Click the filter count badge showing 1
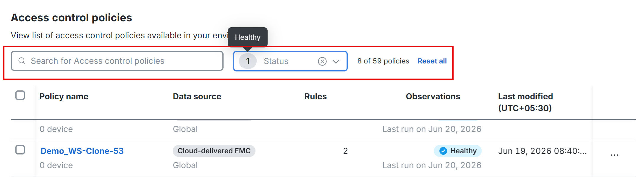Viewport: 644px width, 177px height. click(247, 61)
